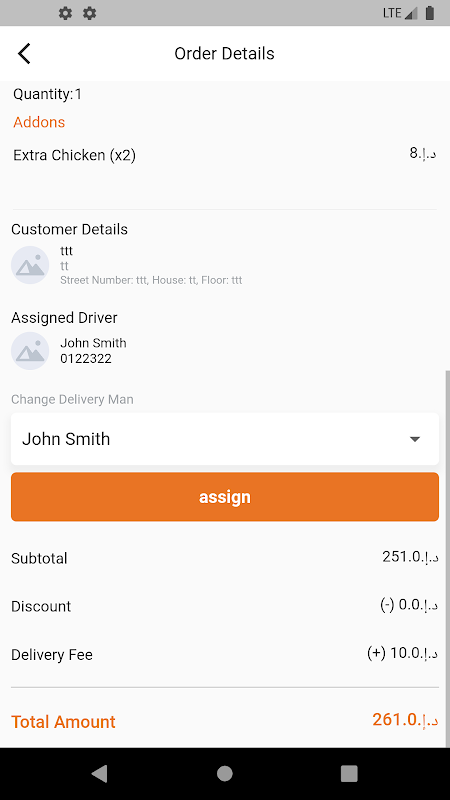This screenshot has height=800, width=450.
Task: Click the vertical scrollbar on right edge
Action: point(447,559)
